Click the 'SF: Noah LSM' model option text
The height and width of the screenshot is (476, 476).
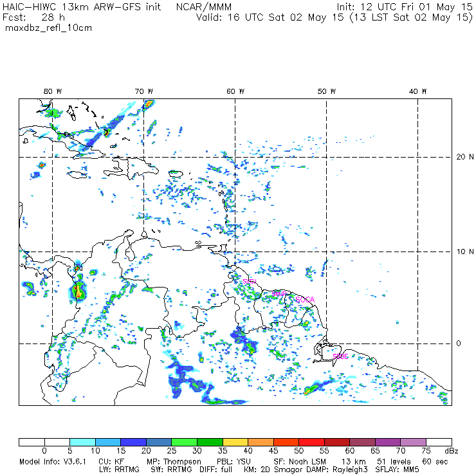click(x=300, y=462)
